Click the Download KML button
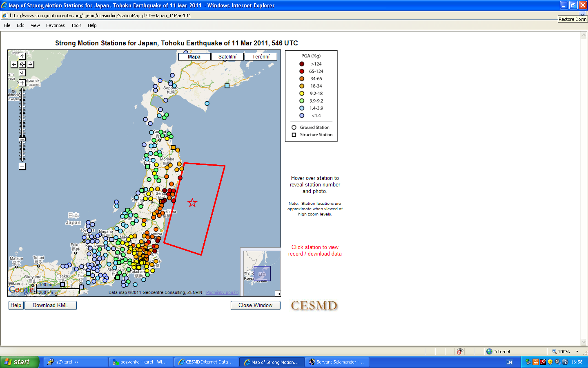This screenshot has width=588, height=368. point(50,305)
